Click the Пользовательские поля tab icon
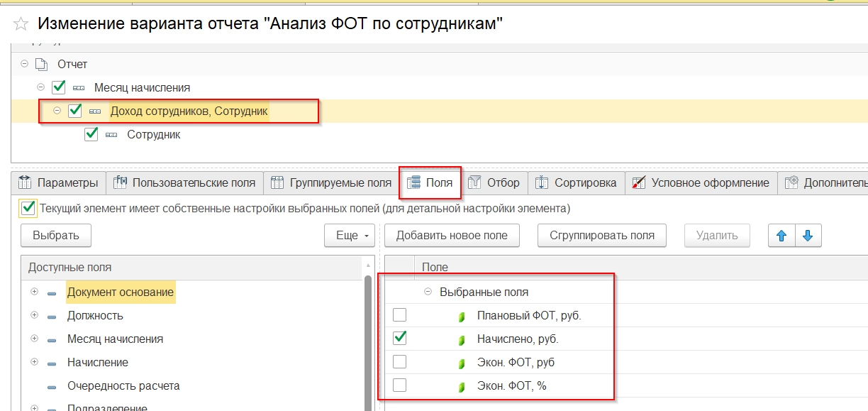 (120, 182)
